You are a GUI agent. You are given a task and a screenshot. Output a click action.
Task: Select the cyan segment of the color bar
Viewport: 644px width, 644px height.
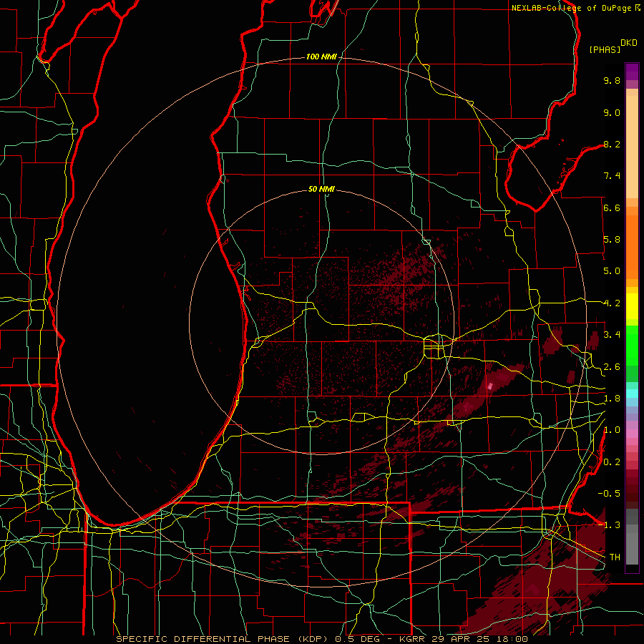click(x=632, y=394)
